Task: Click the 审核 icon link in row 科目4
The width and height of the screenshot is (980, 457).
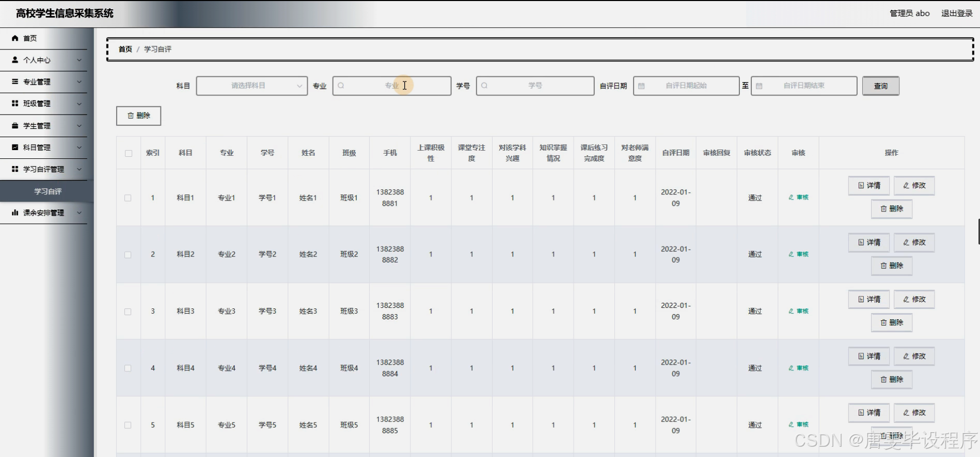Action: [798, 368]
